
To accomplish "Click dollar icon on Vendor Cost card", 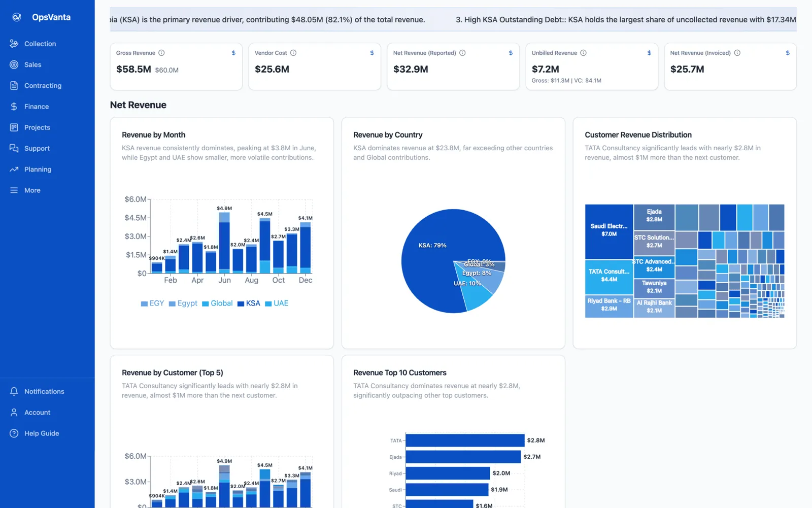I will 372,53.
